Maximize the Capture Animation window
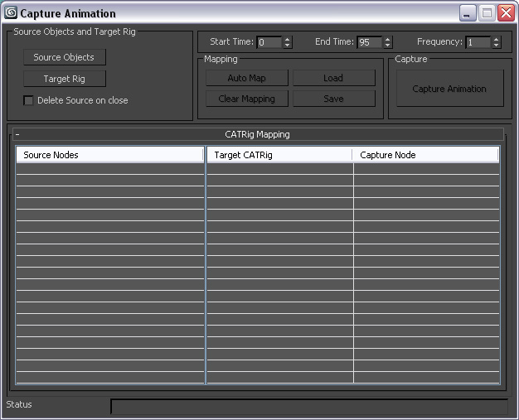 (487, 13)
